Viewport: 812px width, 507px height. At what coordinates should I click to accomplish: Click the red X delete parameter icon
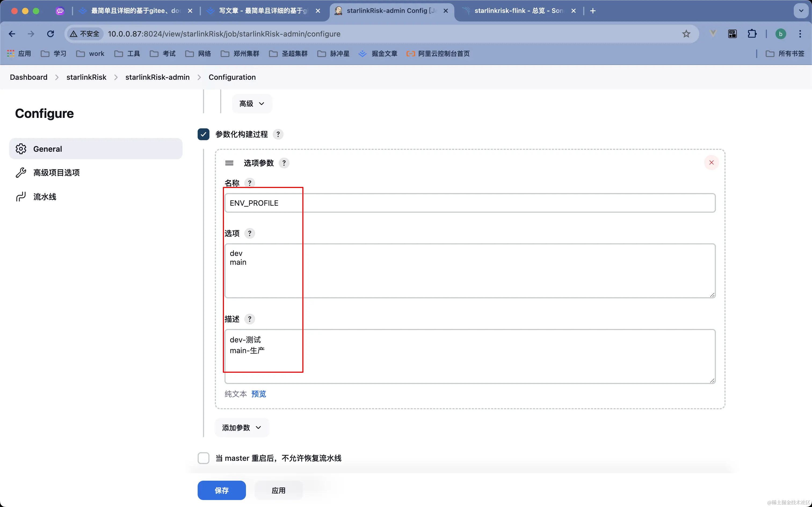tap(711, 163)
